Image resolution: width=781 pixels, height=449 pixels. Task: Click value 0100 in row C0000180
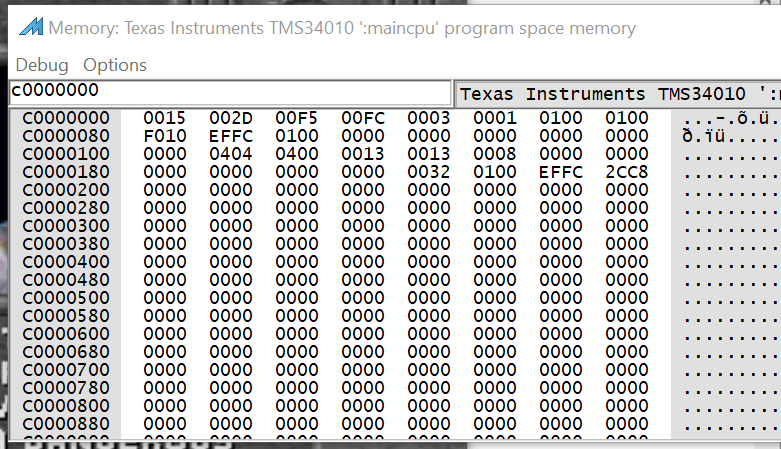[x=495, y=172]
